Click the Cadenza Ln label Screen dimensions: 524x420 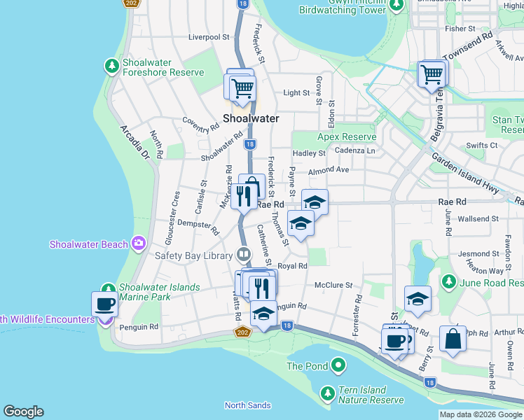click(x=355, y=150)
